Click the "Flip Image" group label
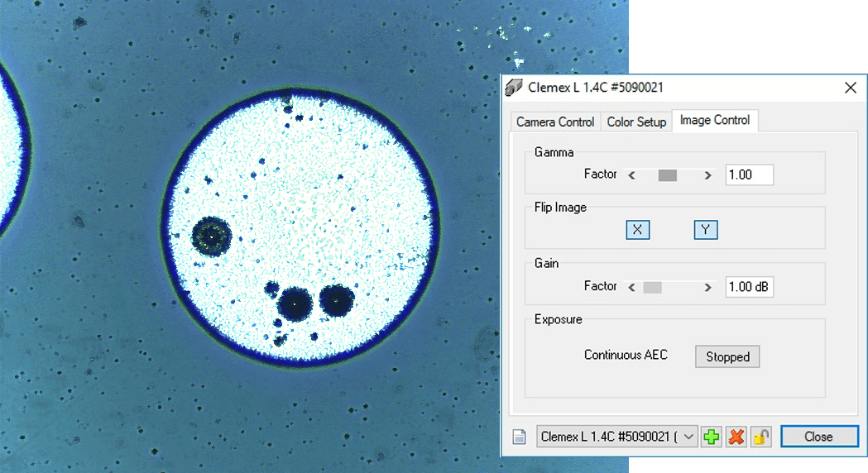 pos(560,208)
